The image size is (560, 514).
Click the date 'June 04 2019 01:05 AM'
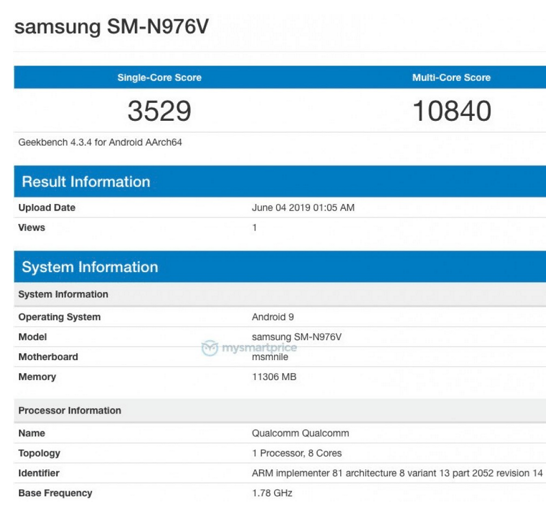click(303, 208)
